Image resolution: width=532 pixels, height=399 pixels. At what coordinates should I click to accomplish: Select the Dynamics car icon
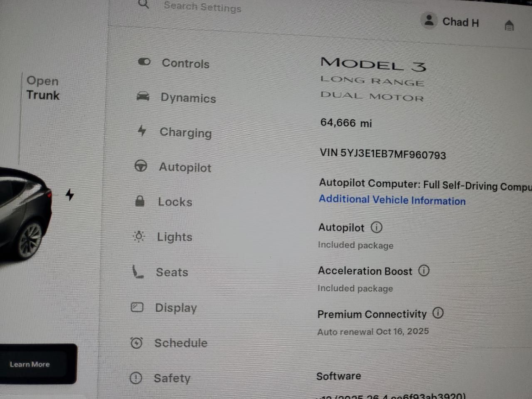[143, 97]
